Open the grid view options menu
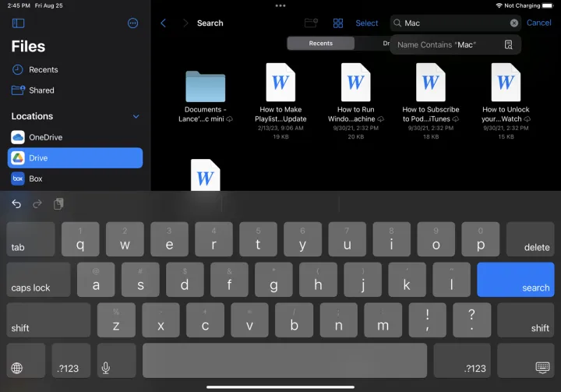The image size is (561, 392). (x=338, y=23)
